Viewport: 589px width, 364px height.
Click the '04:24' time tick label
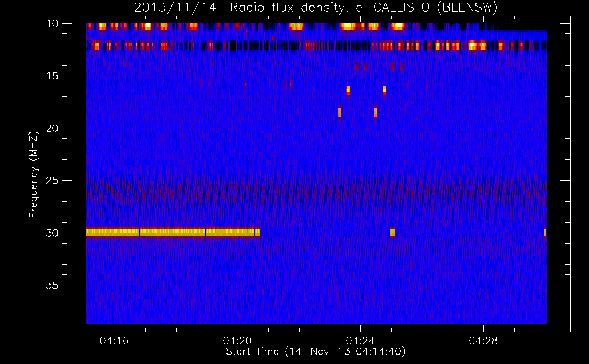360,341
